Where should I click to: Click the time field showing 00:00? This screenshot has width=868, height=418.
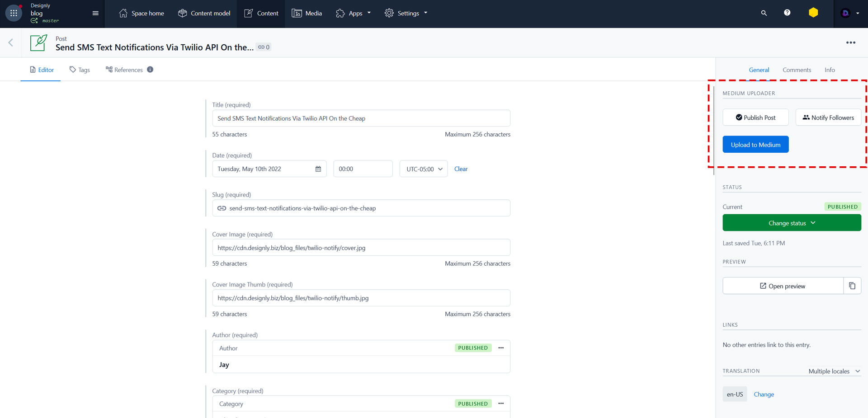[x=363, y=169]
